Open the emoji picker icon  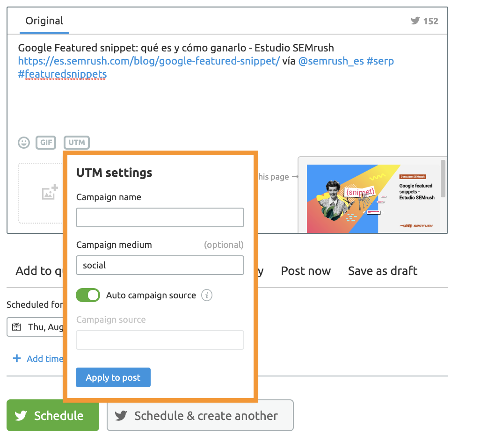pos(24,143)
